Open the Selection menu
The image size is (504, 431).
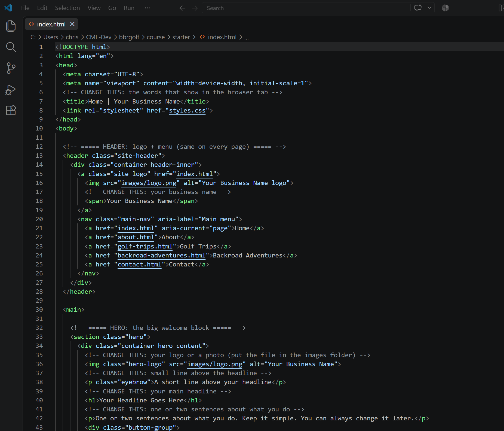(x=67, y=8)
